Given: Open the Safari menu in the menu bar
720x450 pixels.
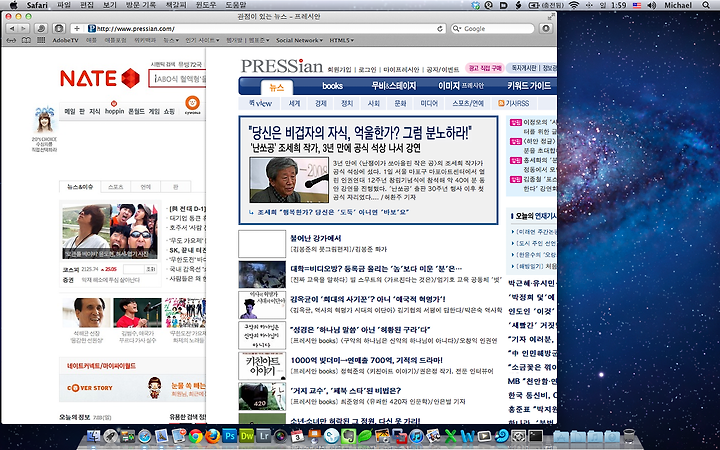Looking at the screenshot, I should click(x=37, y=5).
